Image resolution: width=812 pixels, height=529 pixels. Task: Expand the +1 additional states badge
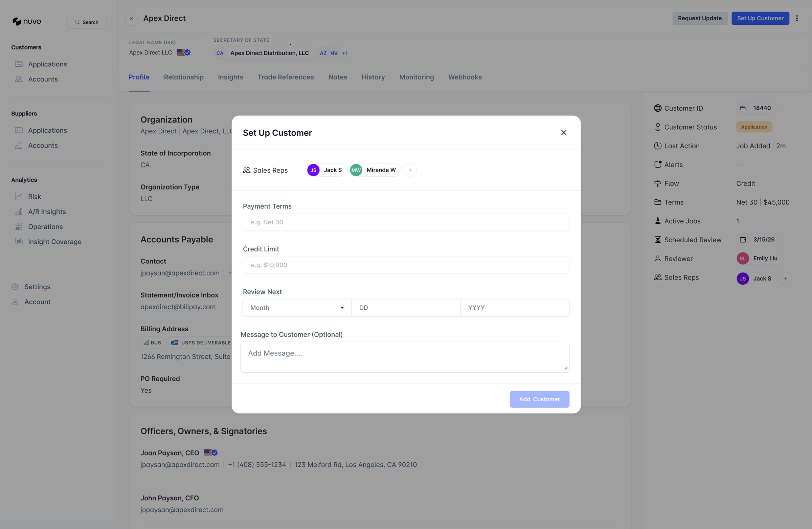[345, 53]
